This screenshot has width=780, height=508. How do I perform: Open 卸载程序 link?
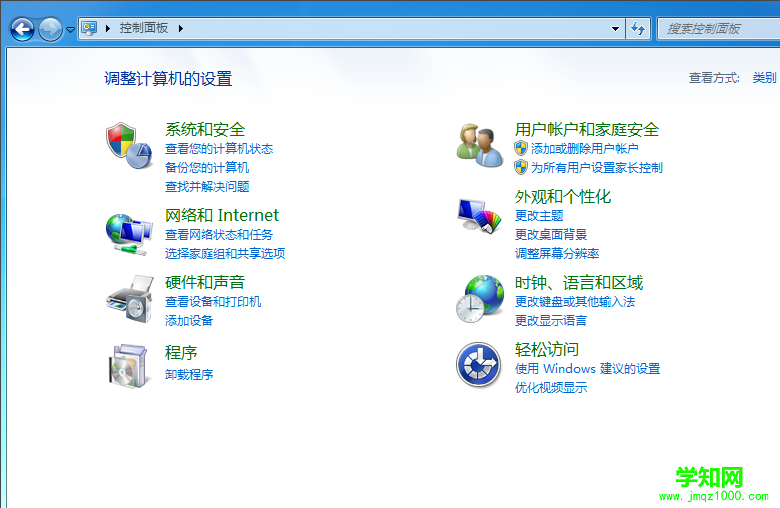pyautogui.click(x=189, y=374)
